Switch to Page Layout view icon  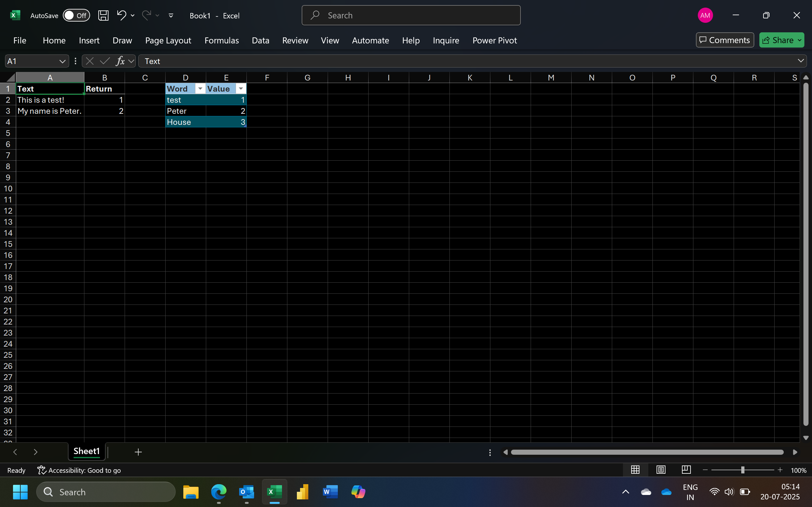(661, 470)
